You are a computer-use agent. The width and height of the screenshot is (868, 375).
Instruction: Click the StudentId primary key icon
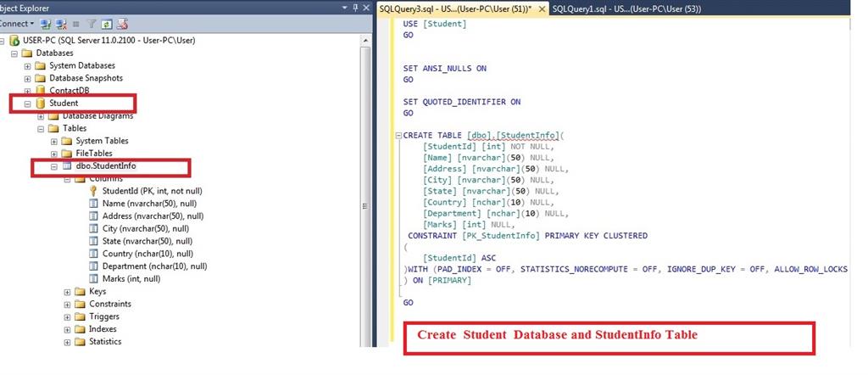(x=93, y=191)
